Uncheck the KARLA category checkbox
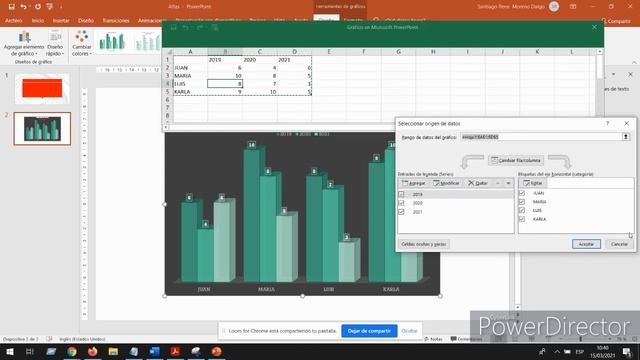The width and height of the screenshot is (640, 360). coord(522,219)
